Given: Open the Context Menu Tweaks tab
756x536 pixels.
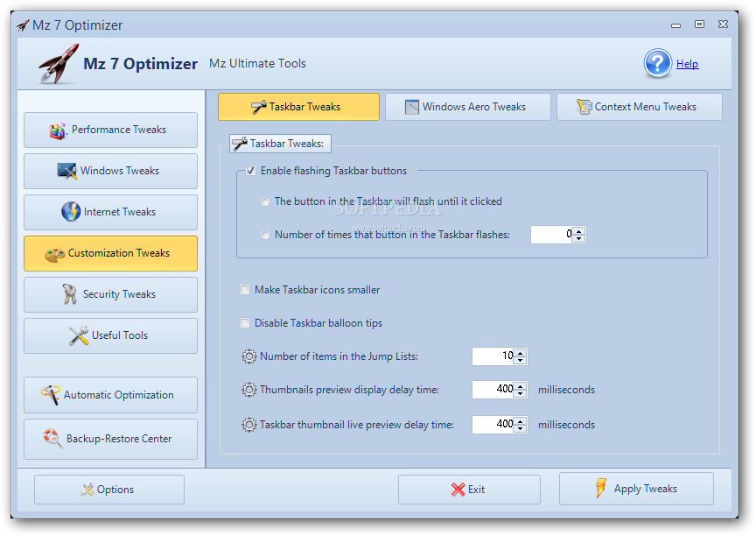Looking at the screenshot, I should pyautogui.click(x=640, y=107).
